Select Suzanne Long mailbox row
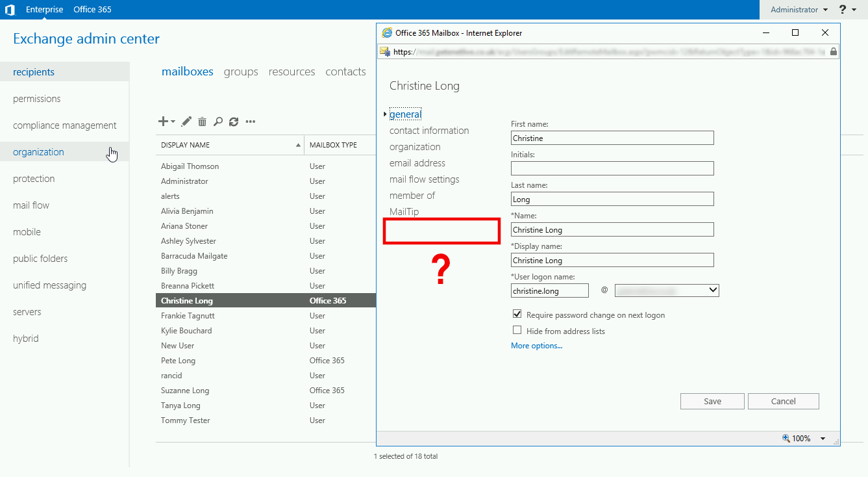This screenshot has height=477, width=868. [x=266, y=391]
